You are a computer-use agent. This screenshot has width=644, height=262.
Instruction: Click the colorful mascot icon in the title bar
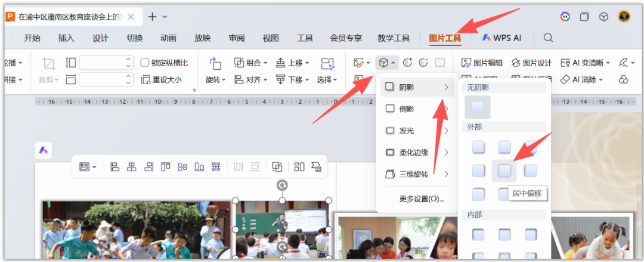(x=565, y=17)
